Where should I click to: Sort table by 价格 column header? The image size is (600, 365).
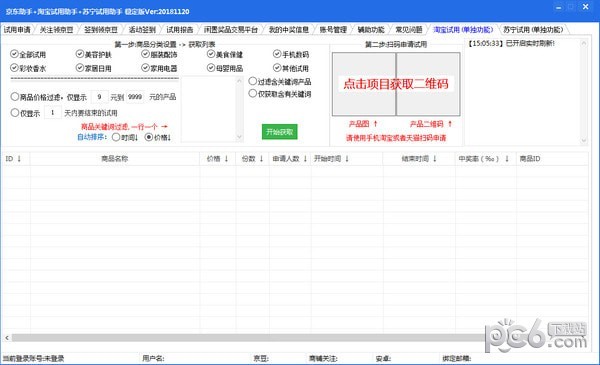(218, 158)
